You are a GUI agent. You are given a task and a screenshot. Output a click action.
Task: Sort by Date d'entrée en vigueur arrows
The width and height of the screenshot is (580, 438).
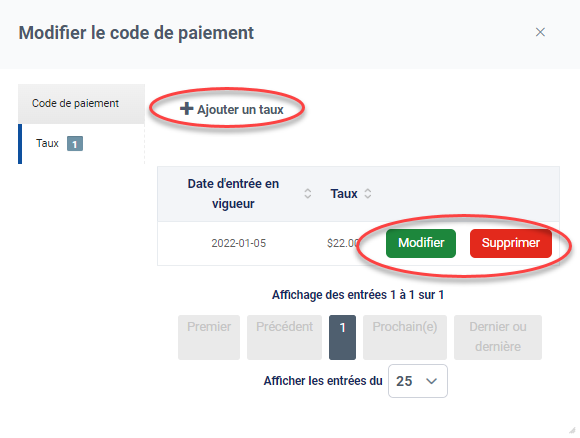pyautogui.click(x=307, y=193)
